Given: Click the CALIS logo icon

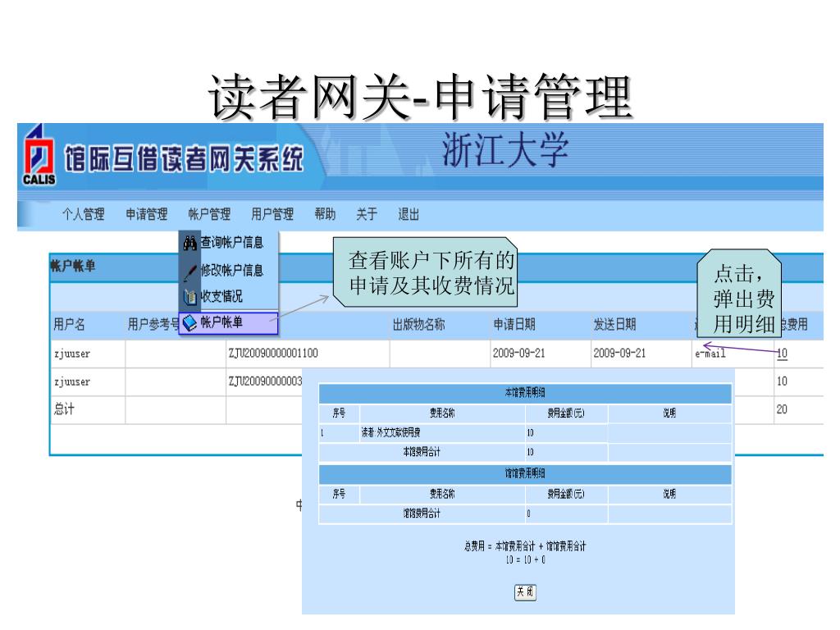Looking at the screenshot, I should pyautogui.click(x=39, y=155).
